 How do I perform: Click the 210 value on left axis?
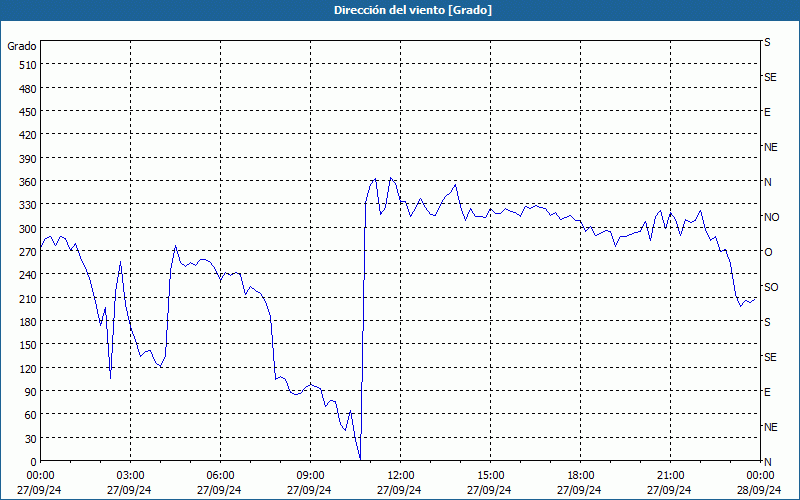[x=28, y=298]
